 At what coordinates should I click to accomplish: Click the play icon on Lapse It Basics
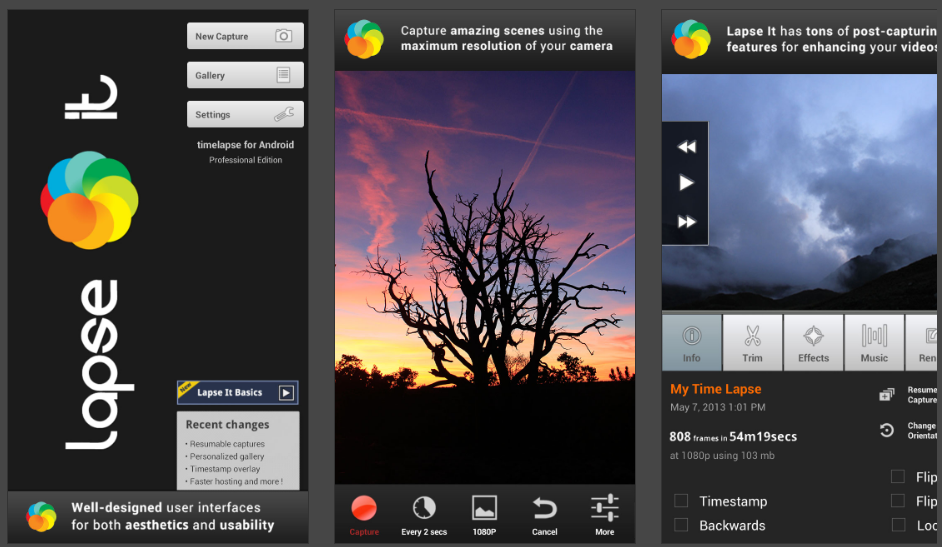287,393
